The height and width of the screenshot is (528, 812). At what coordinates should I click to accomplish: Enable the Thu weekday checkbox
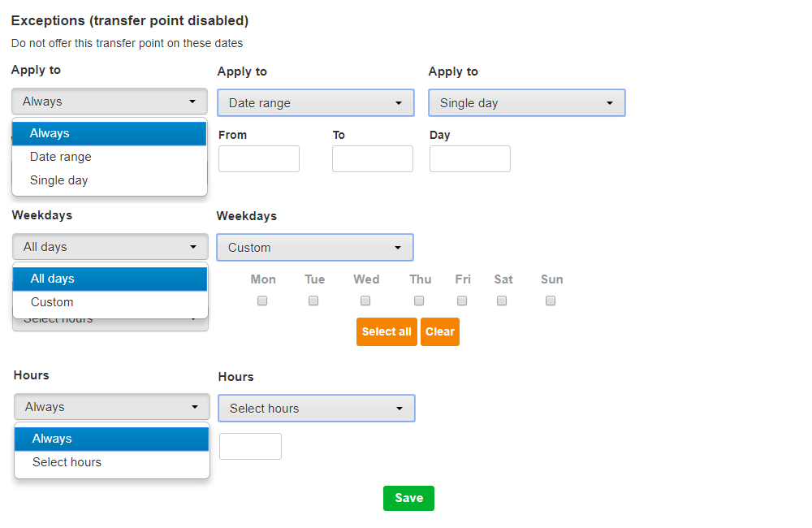[x=419, y=301]
